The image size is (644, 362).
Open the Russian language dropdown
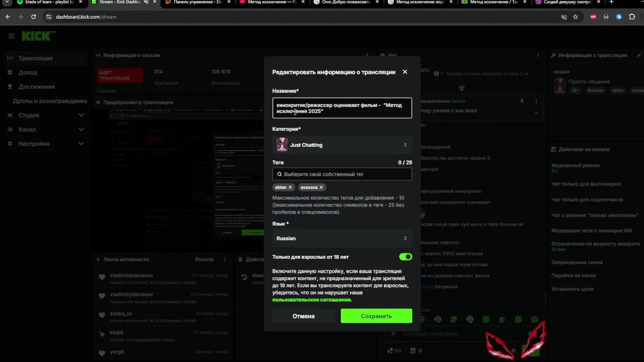coord(342,238)
